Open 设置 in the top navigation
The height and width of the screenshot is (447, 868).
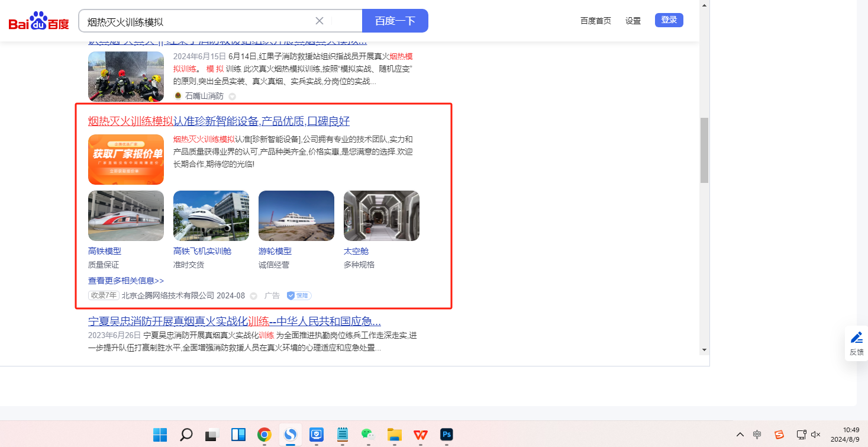click(x=633, y=21)
